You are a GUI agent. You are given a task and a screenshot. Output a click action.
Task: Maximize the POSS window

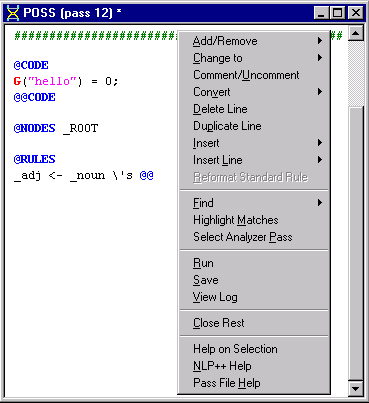[x=337, y=13]
